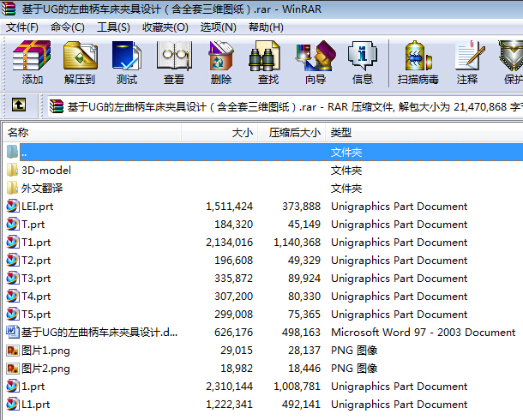Click the T1.prt file icon
The width and height of the screenshot is (523, 420).
13,242
